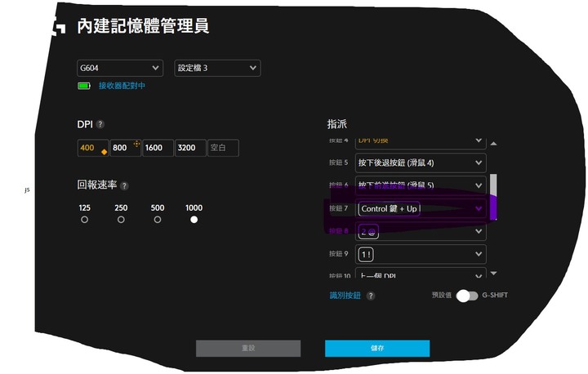Click the 指派 section heading
588x374 pixels.
tap(337, 124)
